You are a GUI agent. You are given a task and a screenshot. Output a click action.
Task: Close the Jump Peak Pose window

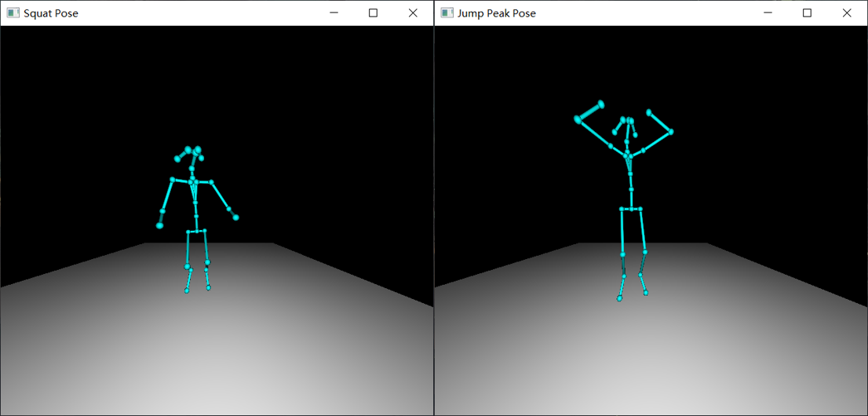click(847, 13)
